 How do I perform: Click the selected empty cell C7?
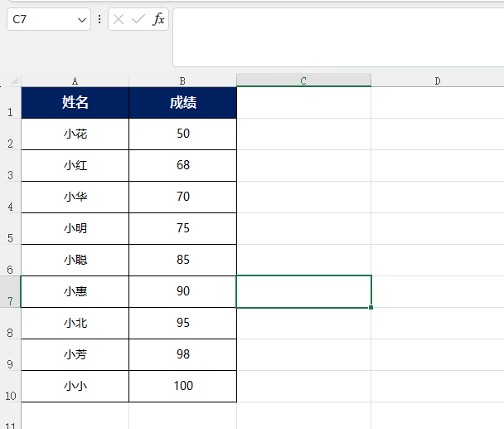303,291
